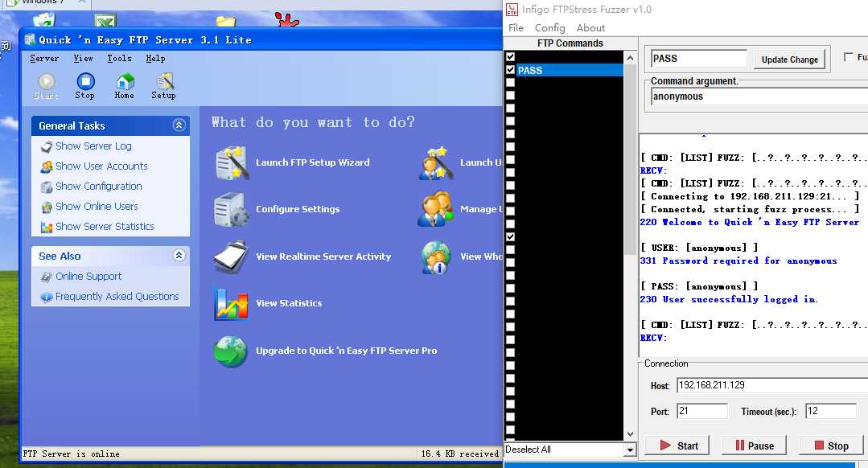Open the Tools menu
The height and width of the screenshot is (468, 868).
[x=120, y=58]
